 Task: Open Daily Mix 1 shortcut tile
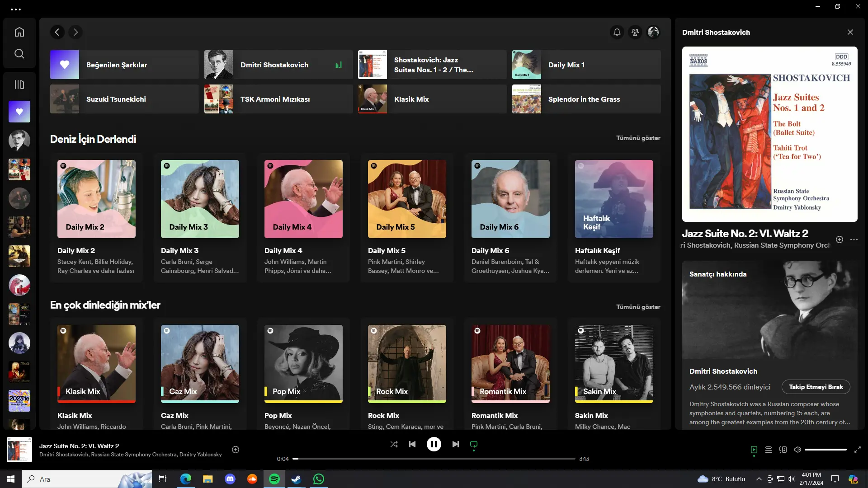click(x=586, y=65)
